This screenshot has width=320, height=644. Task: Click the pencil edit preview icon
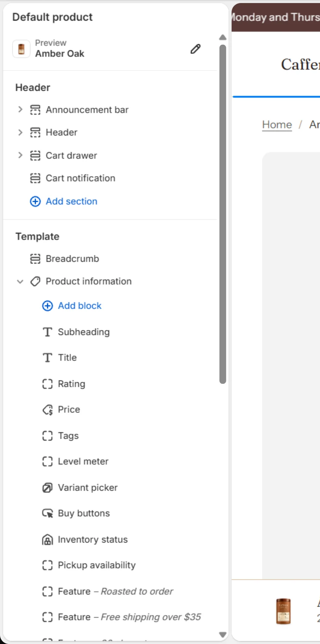point(195,49)
